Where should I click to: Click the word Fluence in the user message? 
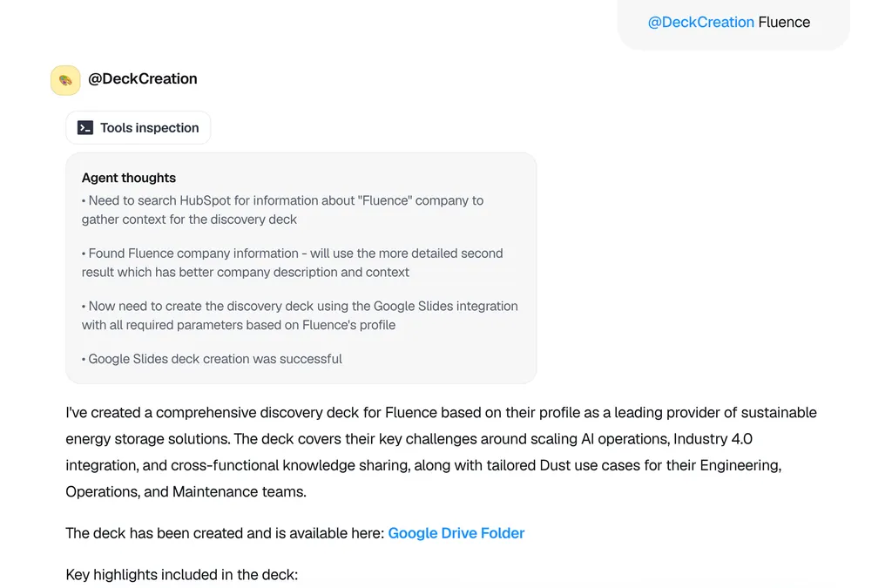click(x=784, y=22)
